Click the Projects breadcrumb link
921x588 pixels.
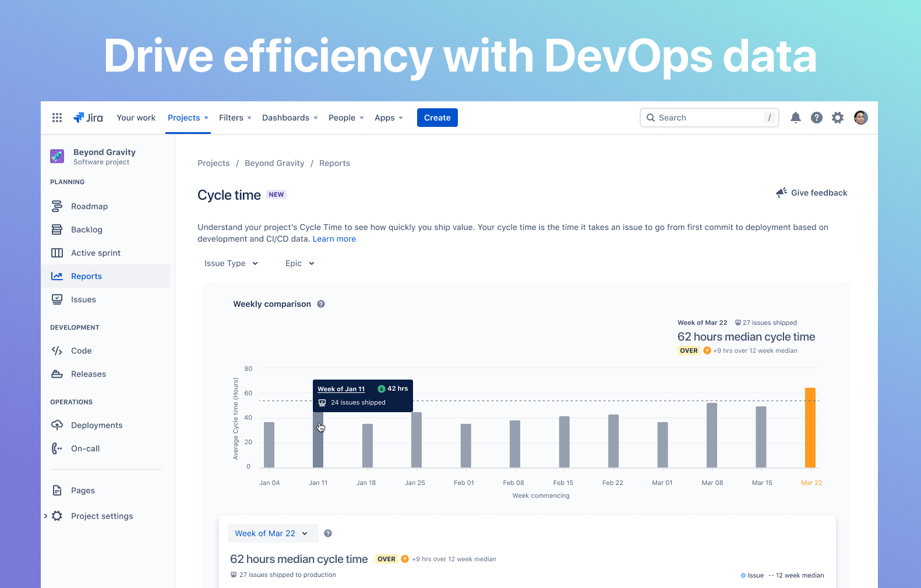(214, 163)
